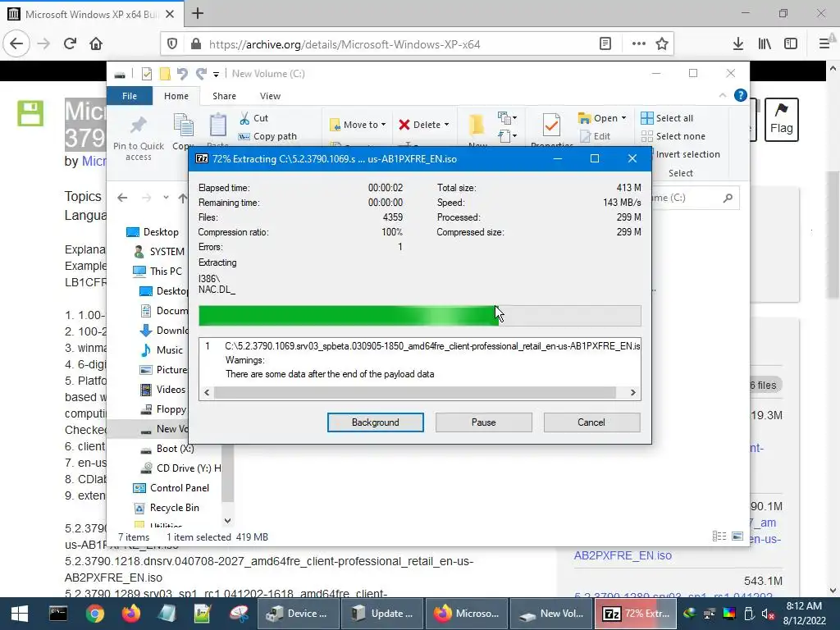This screenshot has height=630, width=840.
Task: Click the Firefox Back button
Action: (16, 43)
